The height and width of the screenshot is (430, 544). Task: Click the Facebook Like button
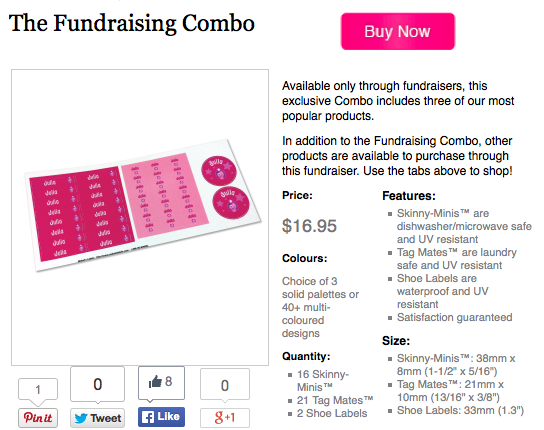161,416
